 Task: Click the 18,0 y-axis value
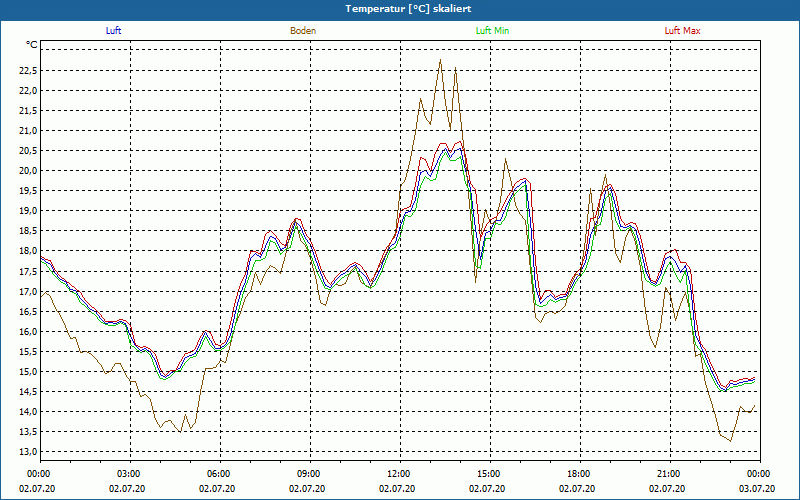pos(28,251)
